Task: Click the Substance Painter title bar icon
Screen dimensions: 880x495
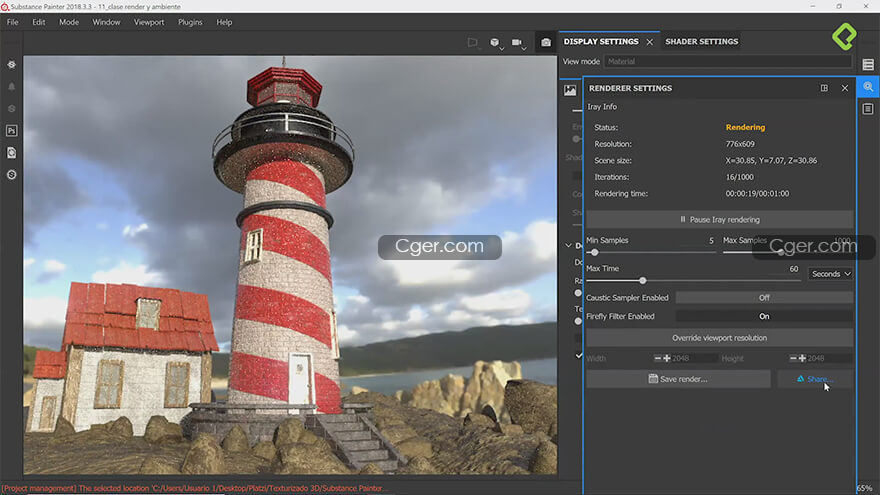Action: point(5,7)
